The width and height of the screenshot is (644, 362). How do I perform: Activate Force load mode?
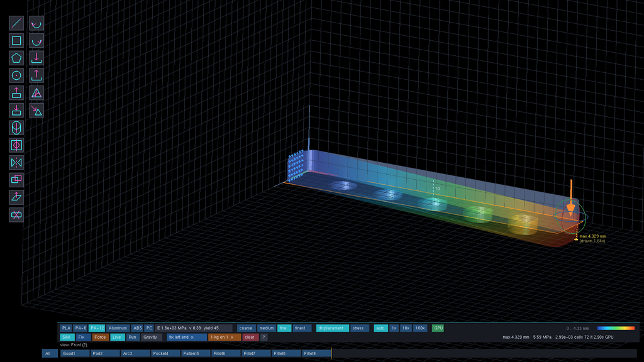pyautogui.click(x=100, y=337)
